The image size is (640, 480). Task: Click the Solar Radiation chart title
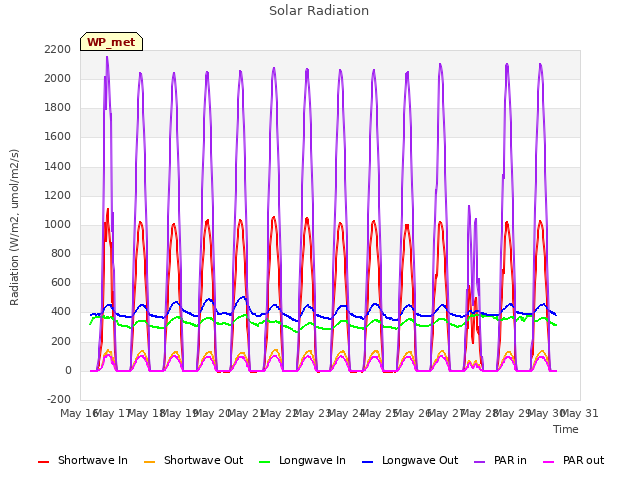click(319, 11)
